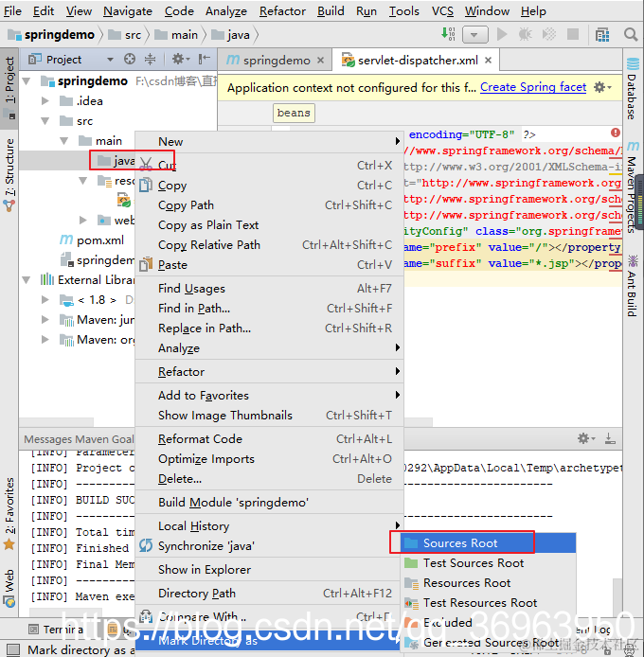Open the 2: Favorites tool window

pyautogui.click(x=9, y=513)
